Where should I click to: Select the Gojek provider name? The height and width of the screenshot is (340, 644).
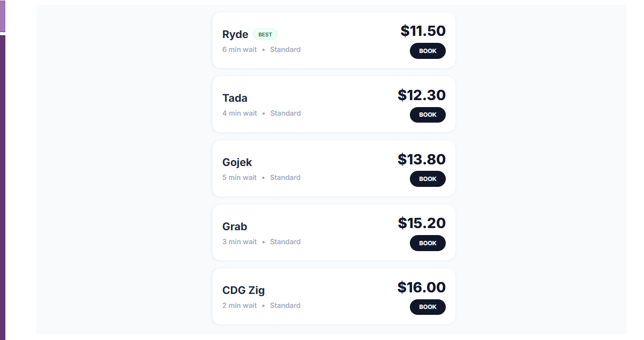[237, 162]
